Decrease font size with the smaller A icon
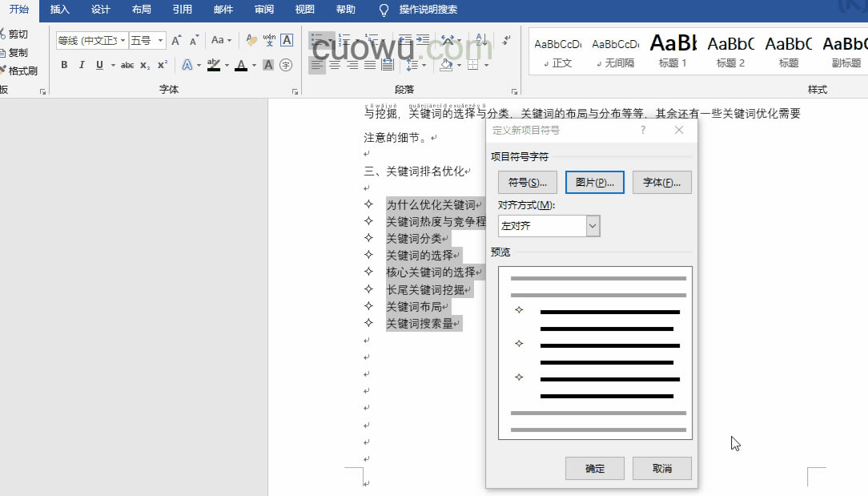Viewport: 868px width, 496px height. [194, 40]
